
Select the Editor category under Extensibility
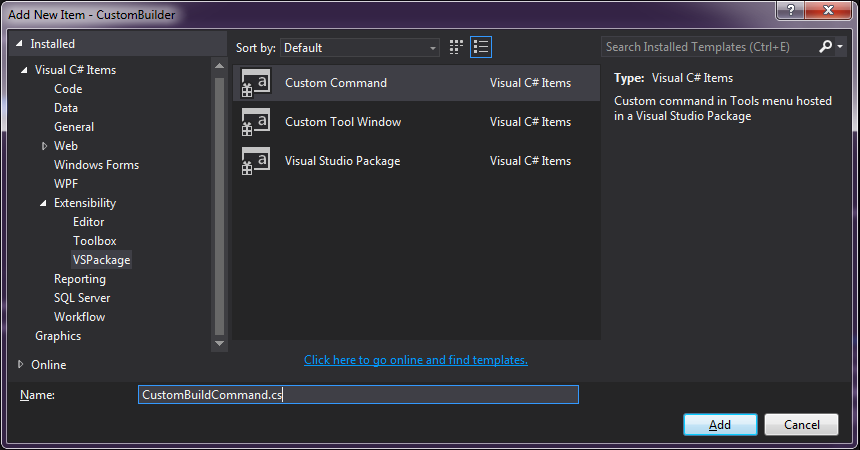click(88, 222)
